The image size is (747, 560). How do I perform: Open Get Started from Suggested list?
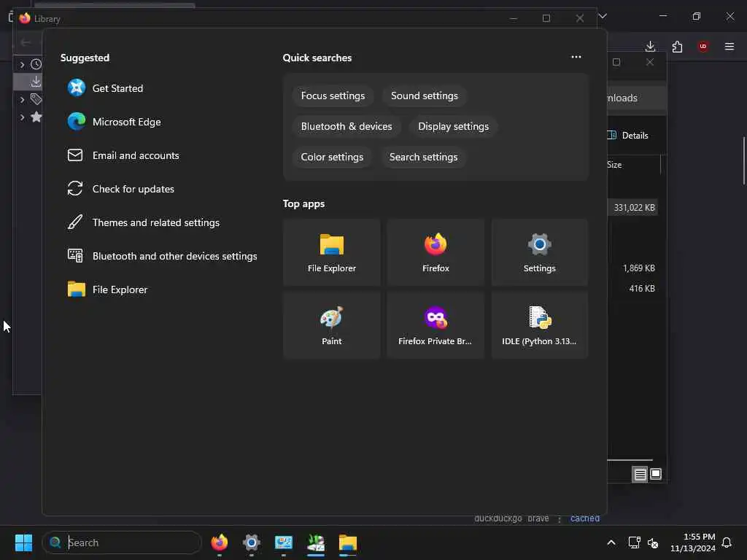tap(105, 88)
